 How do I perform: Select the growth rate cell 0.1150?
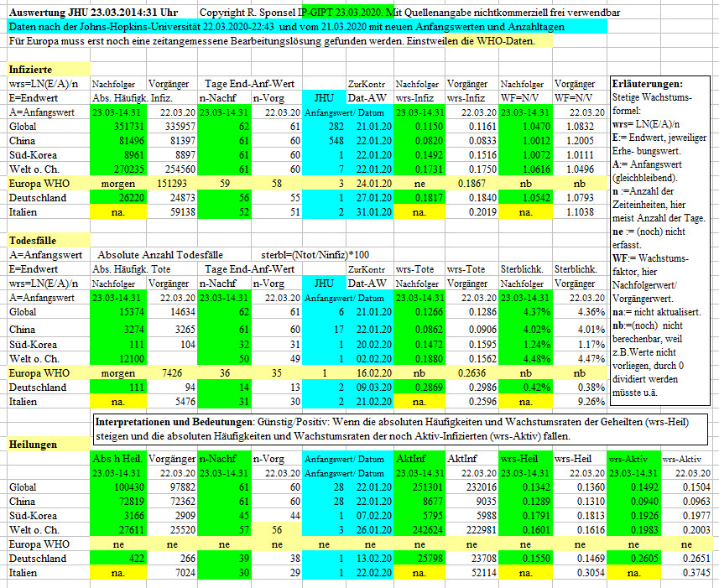click(x=419, y=127)
